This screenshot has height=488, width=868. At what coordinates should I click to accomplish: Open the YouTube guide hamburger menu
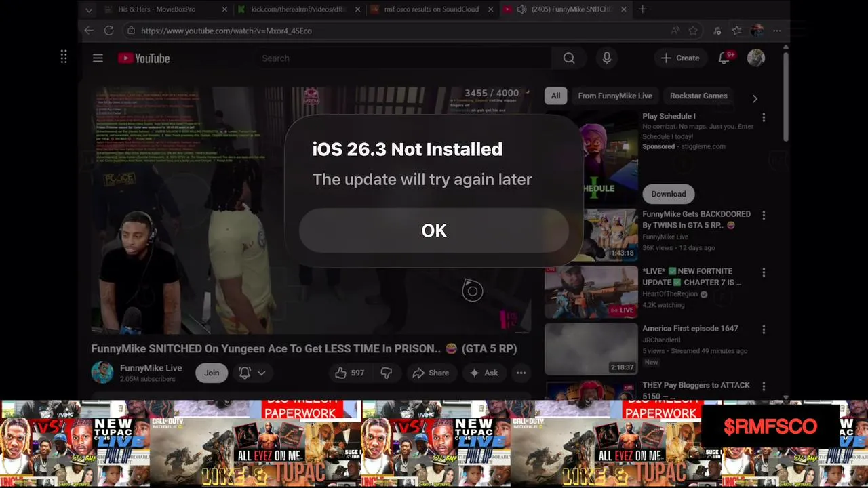[x=98, y=58]
